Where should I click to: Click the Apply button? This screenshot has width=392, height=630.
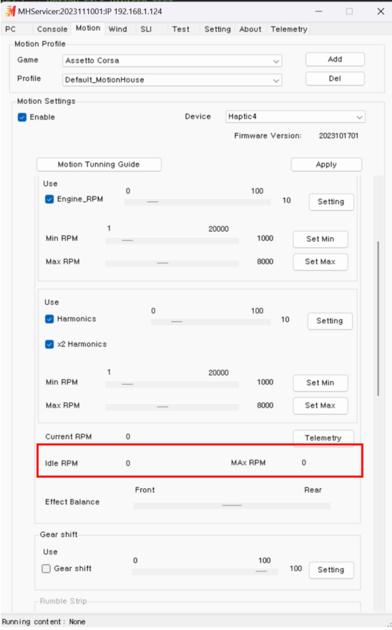coord(326,164)
